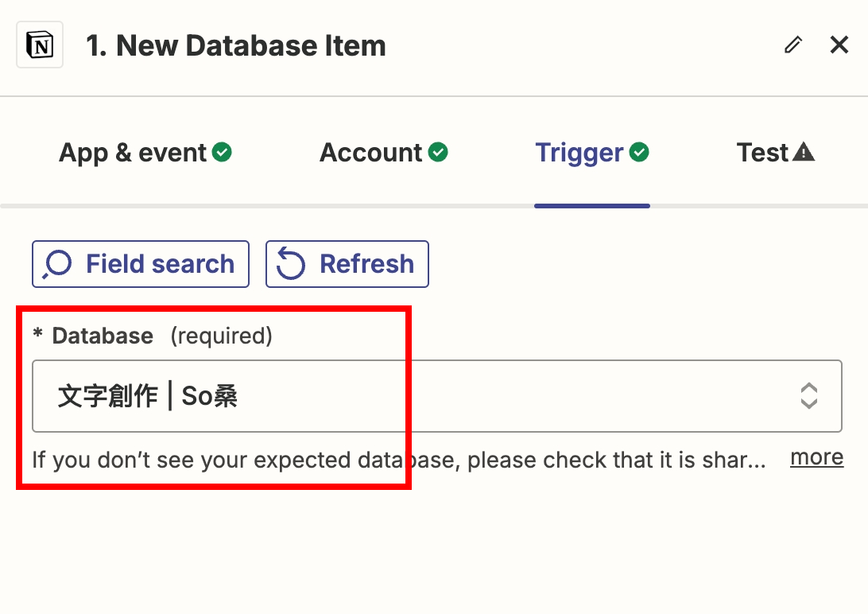Click the step title New Database Item
This screenshot has height=614, width=868.
236,46
